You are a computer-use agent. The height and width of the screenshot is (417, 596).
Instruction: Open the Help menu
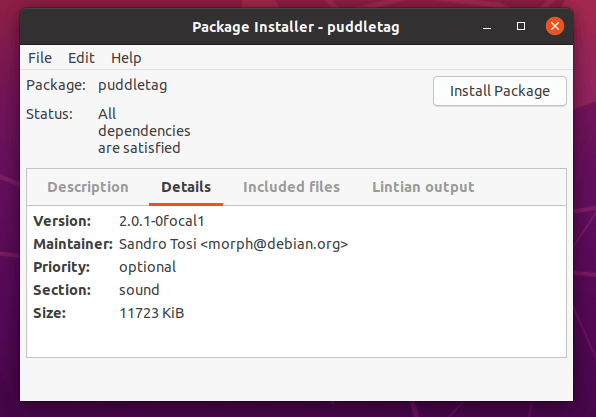coord(126,58)
